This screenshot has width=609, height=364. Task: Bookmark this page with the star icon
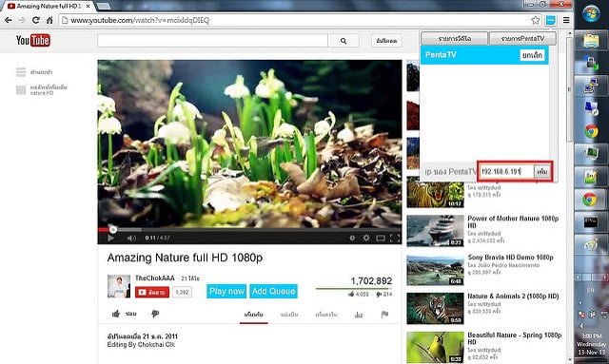(x=535, y=20)
